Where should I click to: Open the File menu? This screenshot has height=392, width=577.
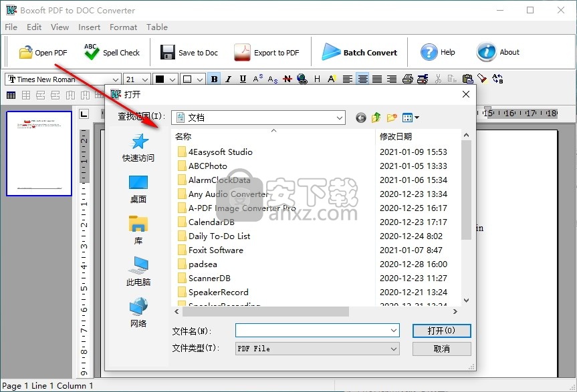pos(11,27)
